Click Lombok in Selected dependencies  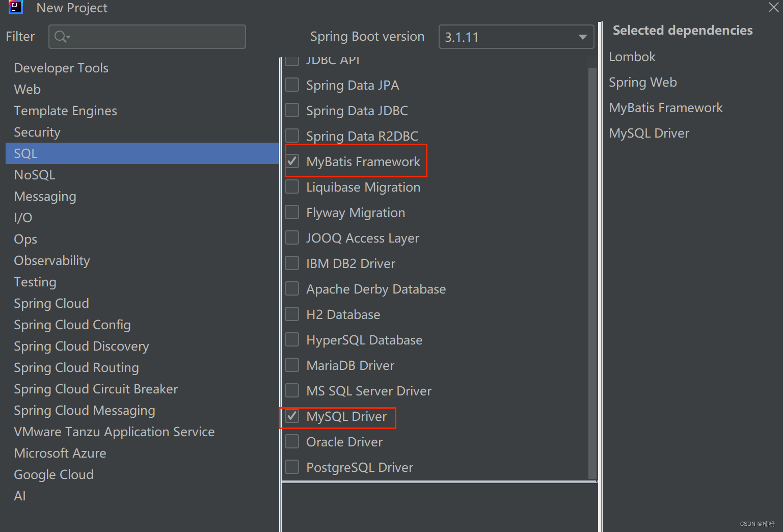pyautogui.click(x=632, y=57)
